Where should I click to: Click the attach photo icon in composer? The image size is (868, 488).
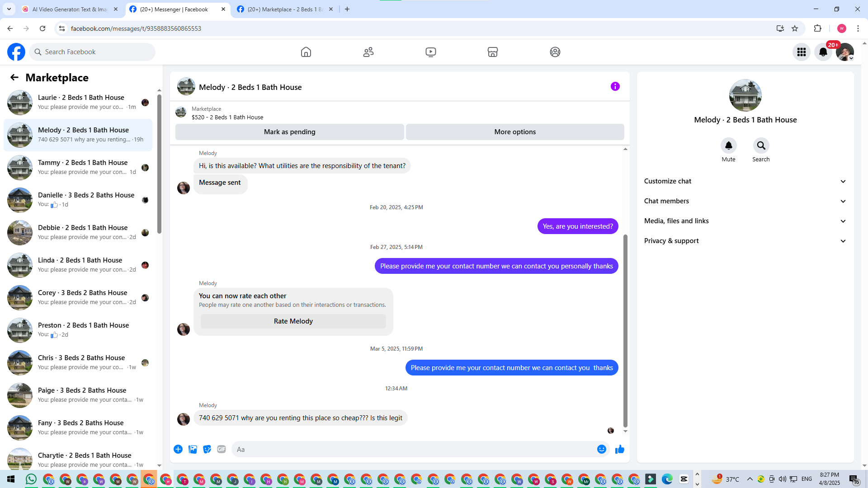click(x=193, y=449)
